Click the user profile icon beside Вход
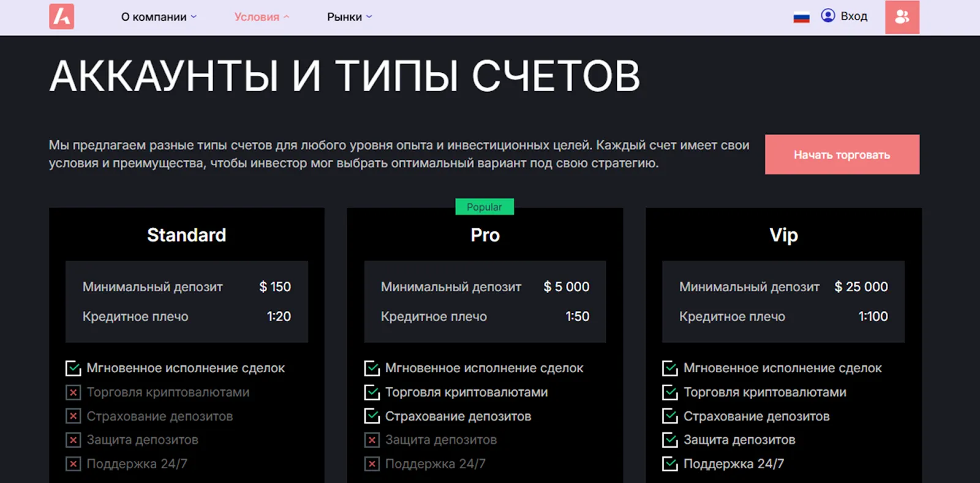 827,16
